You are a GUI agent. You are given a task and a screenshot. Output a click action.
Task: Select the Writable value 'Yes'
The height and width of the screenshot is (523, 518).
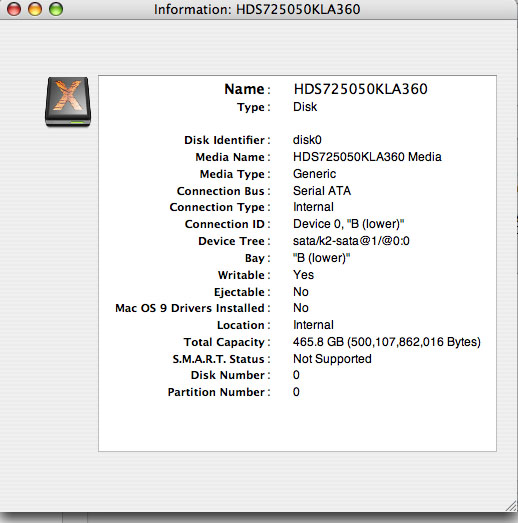click(x=303, y=275)
